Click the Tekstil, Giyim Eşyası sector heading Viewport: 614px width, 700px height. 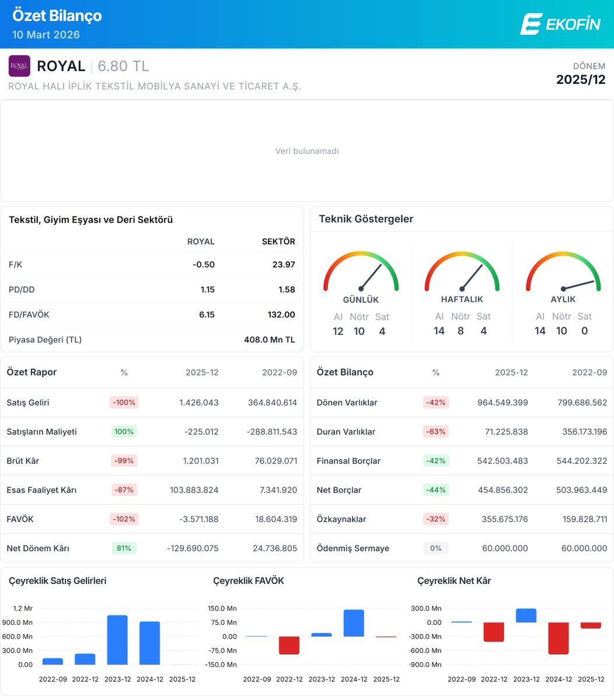pyautogui.click(x=90, y=220)
